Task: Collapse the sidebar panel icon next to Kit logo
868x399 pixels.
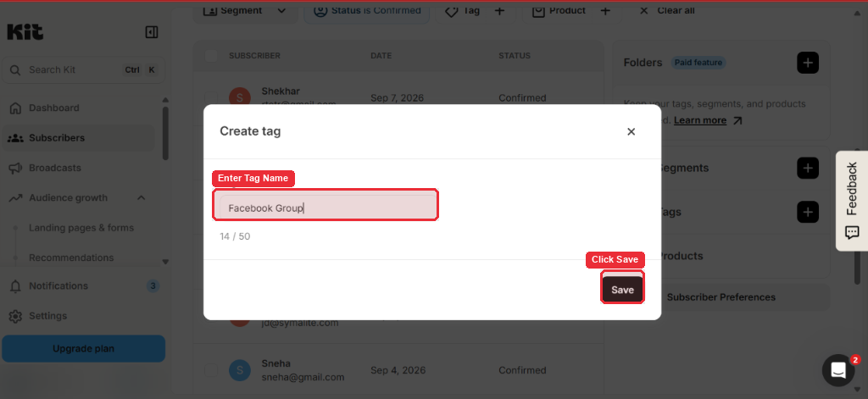Action: pos(151,32)
